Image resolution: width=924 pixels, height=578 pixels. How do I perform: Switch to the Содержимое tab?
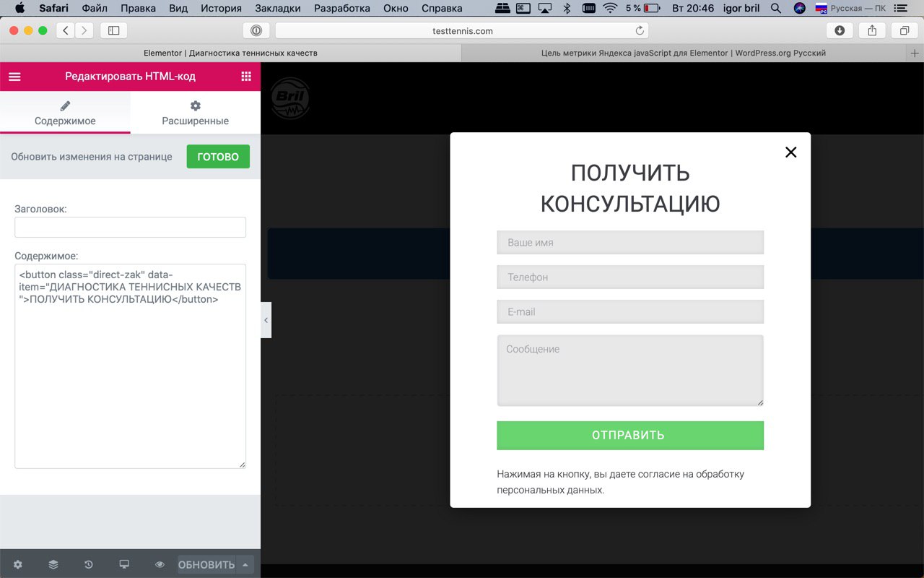[x=65, y=113]
